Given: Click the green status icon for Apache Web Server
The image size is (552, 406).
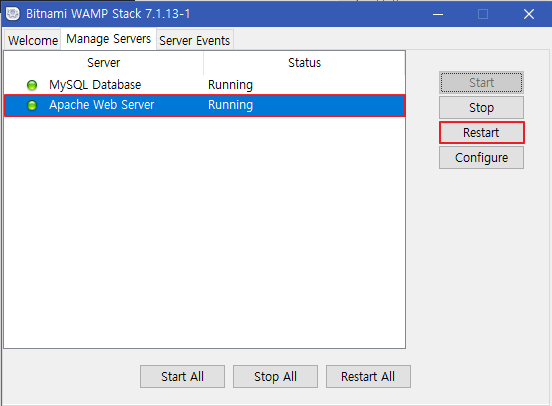Looking at the screenshot, I should [x=32, y=105].
